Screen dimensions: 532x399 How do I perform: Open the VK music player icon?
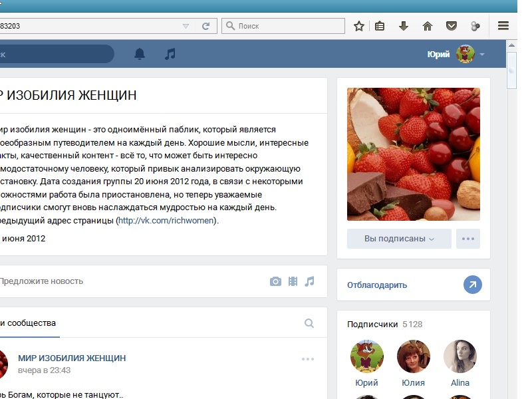click(x=170, y=54)
